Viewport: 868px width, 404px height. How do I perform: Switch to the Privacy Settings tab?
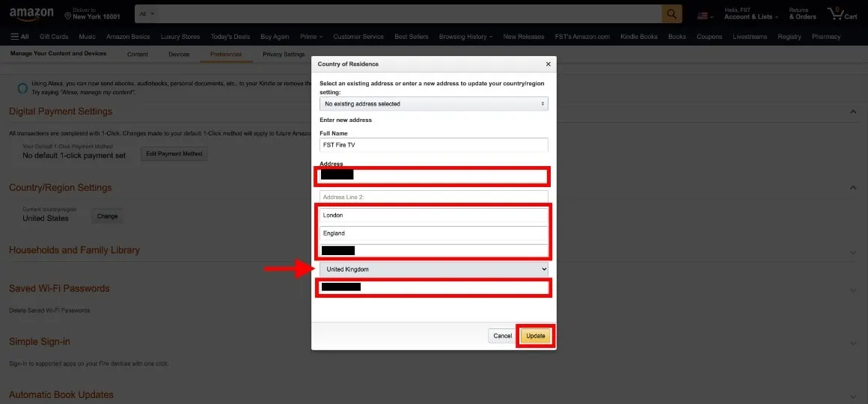point(284,54)
